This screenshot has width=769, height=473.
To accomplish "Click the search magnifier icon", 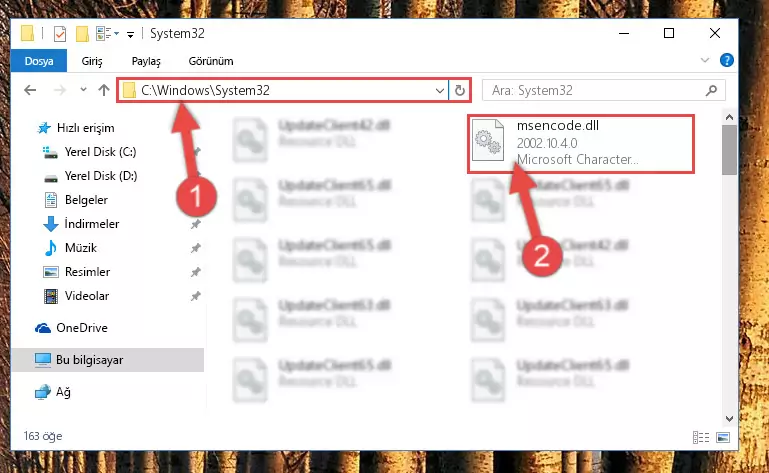I will (x=711, y=90).
